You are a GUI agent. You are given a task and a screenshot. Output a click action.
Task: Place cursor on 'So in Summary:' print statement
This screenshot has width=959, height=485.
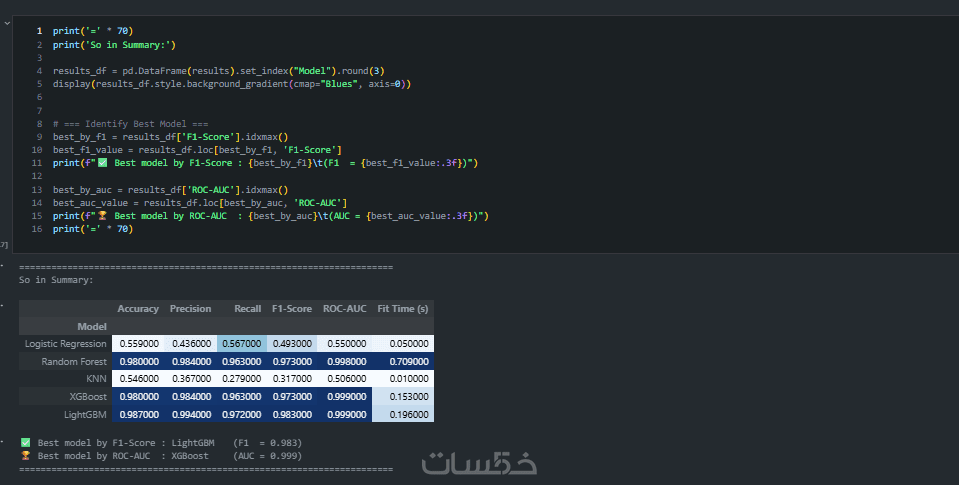[114, 45]
